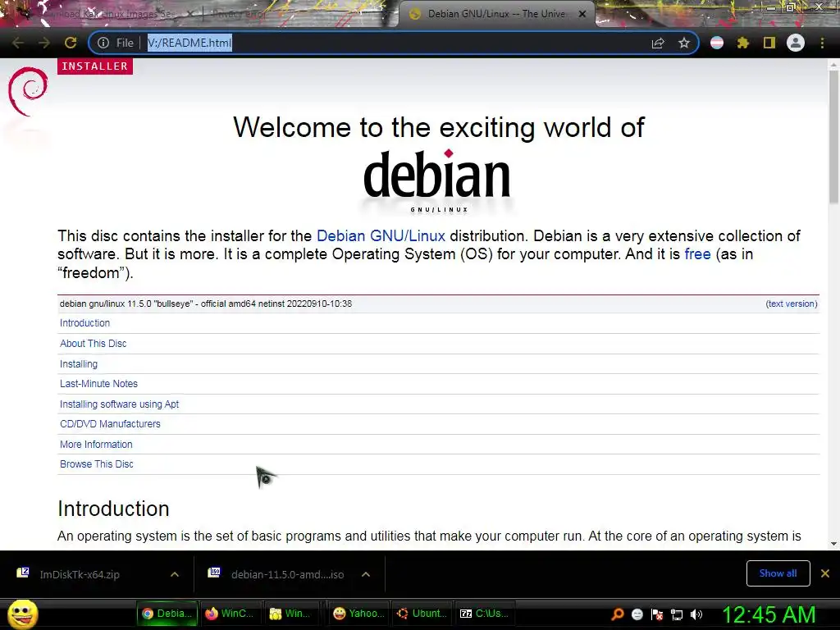Jump to the Introduction section link
This screenshot has height=630, width=840.
pyautogui.click(x=84, y=323)
